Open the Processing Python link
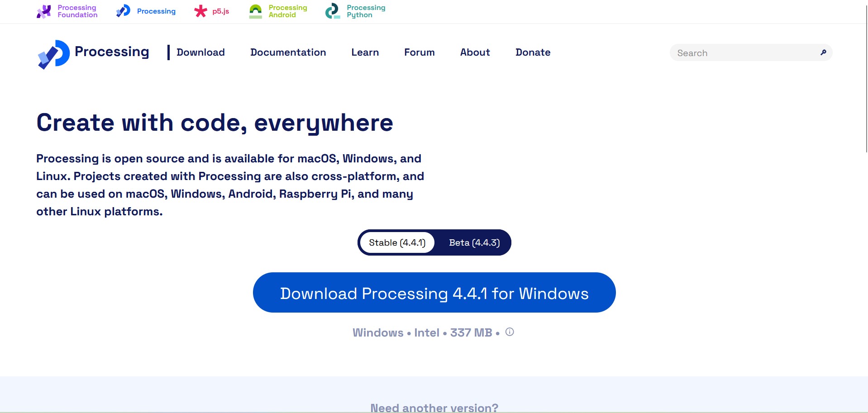Screen dimensions: 868x413 coord(366,11)
